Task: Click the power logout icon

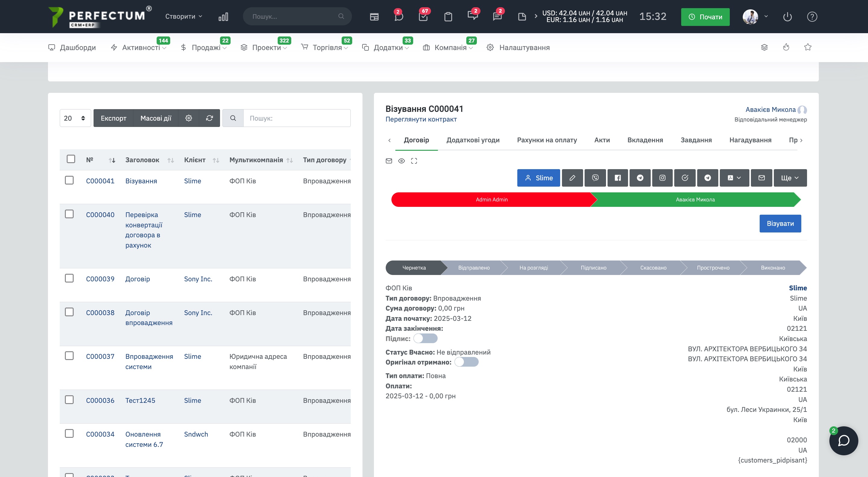Action: click(x=787, y=17)
